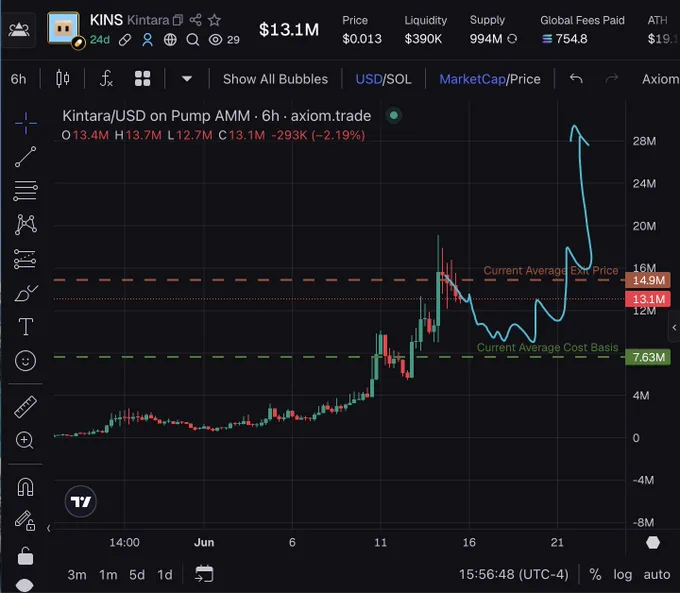Image resolution: width=680 pixels, height=593 pixels.
Task: Toggle stay in drawing mode
Action: click(25, 521)
